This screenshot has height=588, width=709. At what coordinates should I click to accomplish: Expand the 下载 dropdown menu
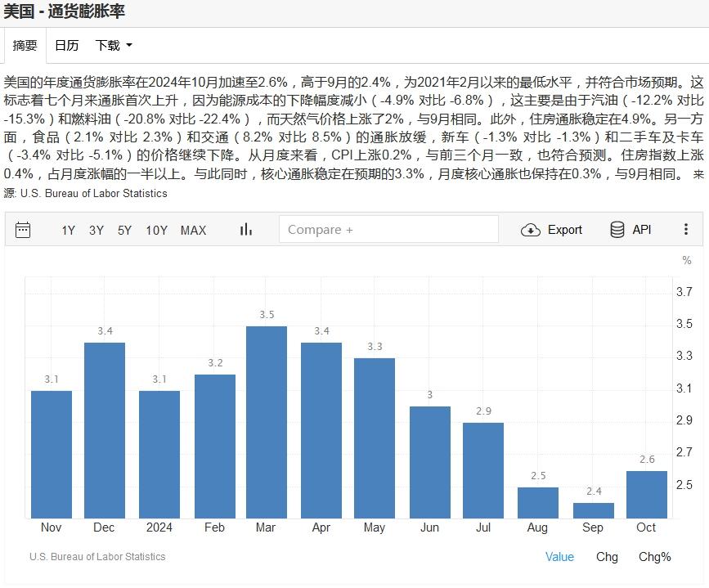point(114,46)
